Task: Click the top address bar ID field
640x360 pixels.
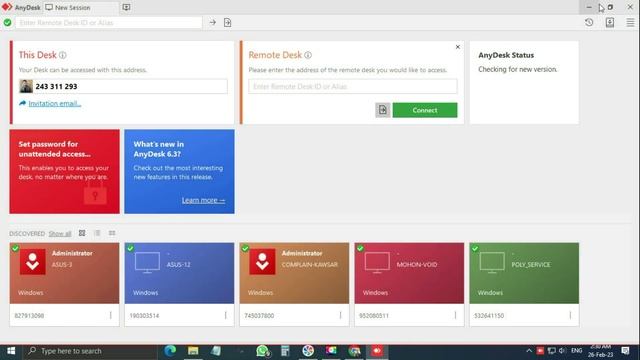Action: point(109,22)
